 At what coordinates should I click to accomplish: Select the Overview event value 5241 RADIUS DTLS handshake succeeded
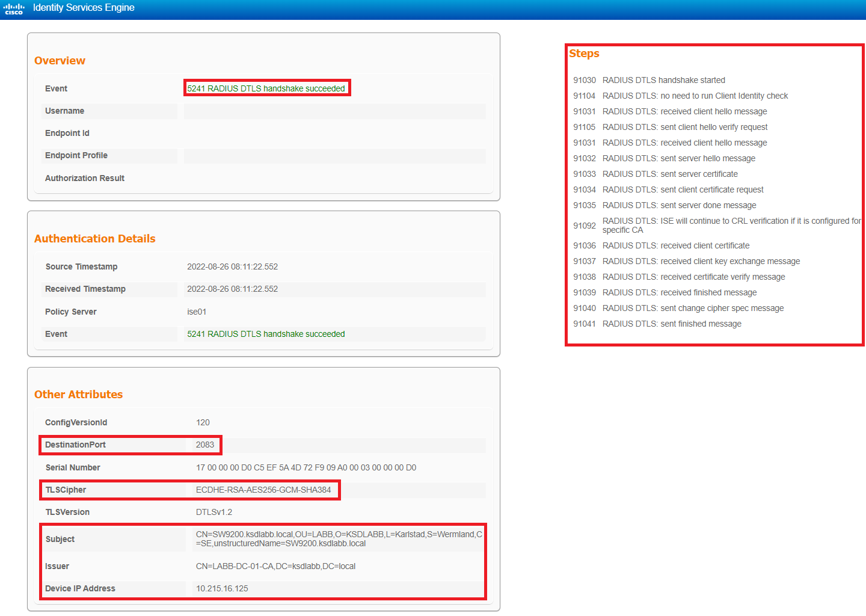pos(266,88)
